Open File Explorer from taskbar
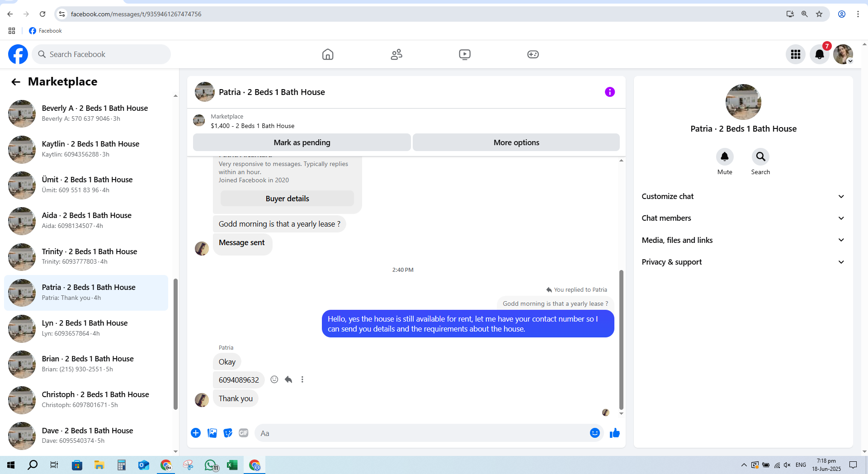This screenshot has width=868, height=474. pyautogui.click(x=99, y=465)
